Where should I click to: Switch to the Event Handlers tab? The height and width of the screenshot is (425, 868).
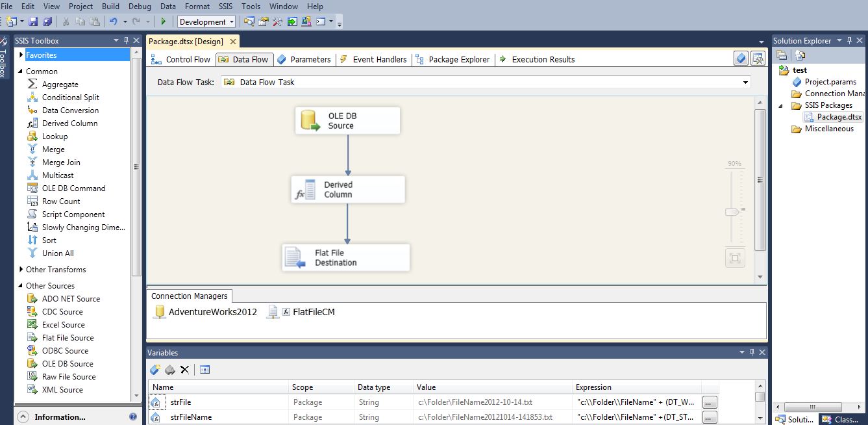[x=373, y=59]
